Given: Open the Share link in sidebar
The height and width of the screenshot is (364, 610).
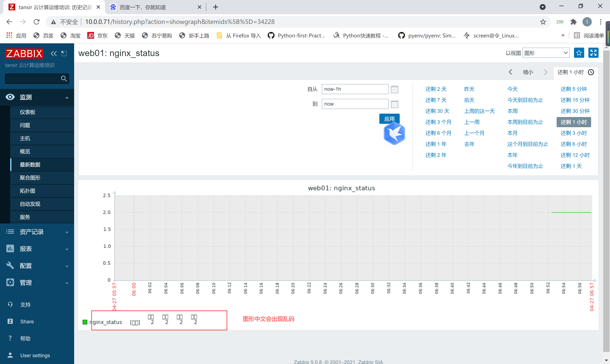Looking at the screenshot, I should pyautogui.click(x=27, y=321).
